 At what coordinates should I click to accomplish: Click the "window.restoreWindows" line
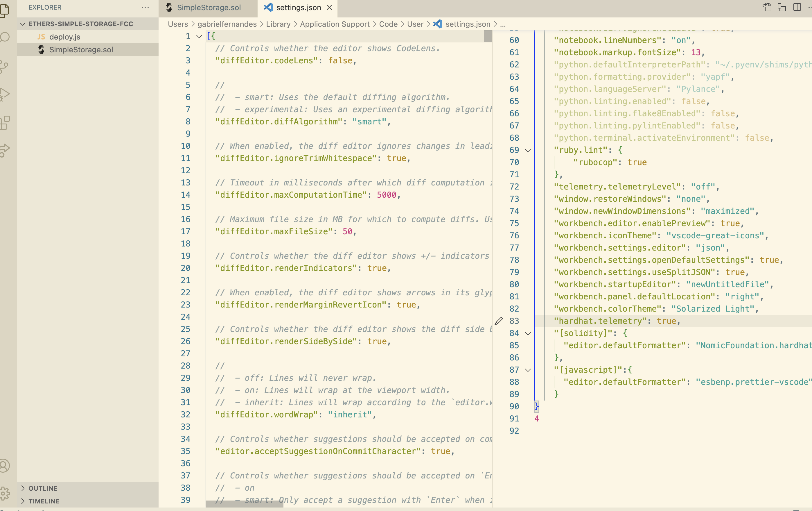(x=632, y=199)
